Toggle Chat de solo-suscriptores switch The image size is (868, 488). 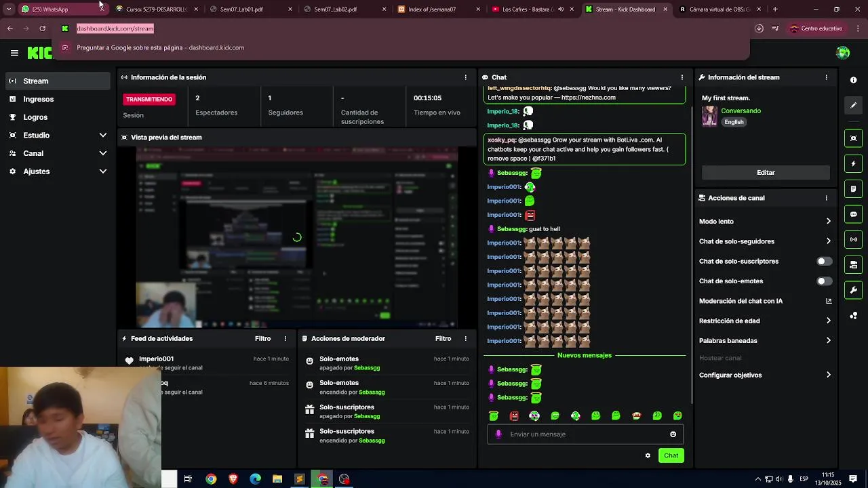(x=824, y=261)
